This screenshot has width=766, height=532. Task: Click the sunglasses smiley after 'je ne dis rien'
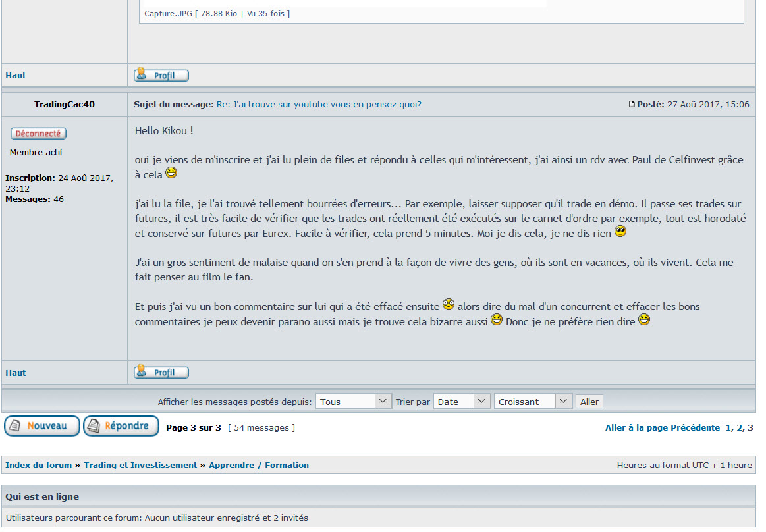[620, 231]
